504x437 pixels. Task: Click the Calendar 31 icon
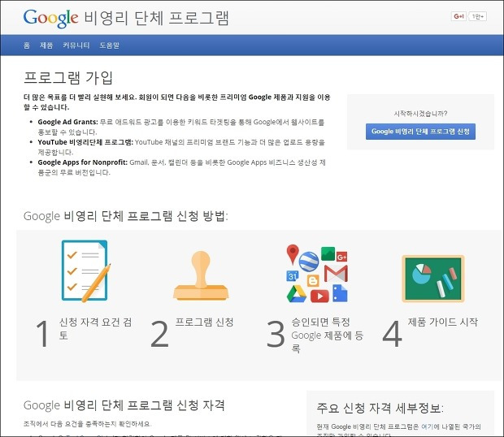293,276
